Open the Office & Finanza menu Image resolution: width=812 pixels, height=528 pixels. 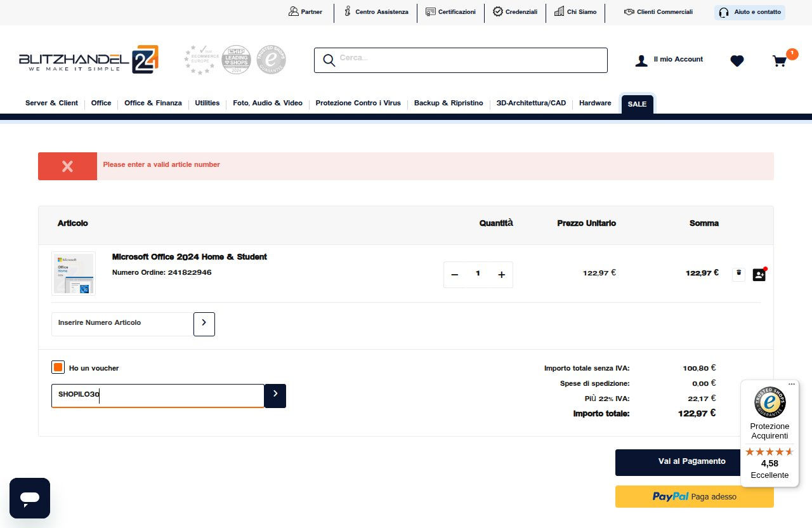[x=153, y=103]
